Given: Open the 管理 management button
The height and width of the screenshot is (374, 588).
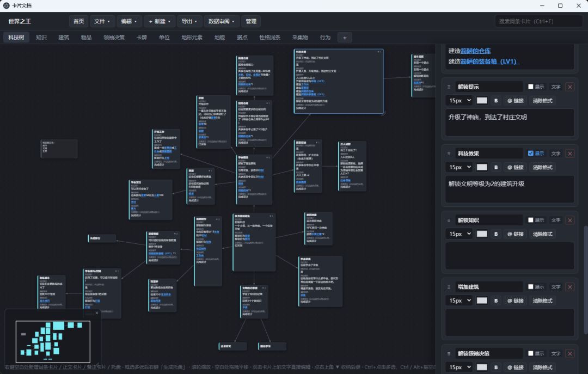Looking at the screenshot, I should coord(251,21).
